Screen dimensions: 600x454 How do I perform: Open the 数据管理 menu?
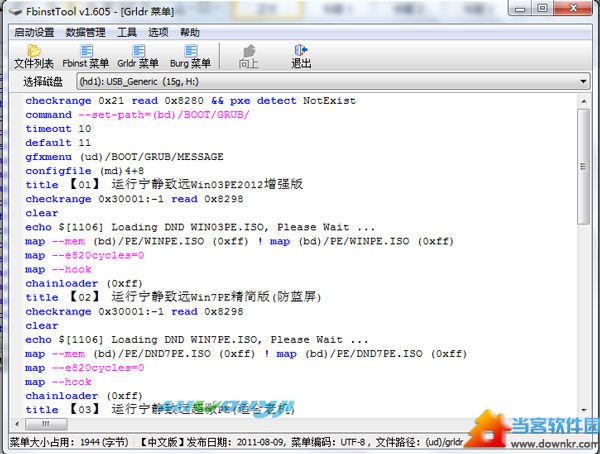coord(85,33)
